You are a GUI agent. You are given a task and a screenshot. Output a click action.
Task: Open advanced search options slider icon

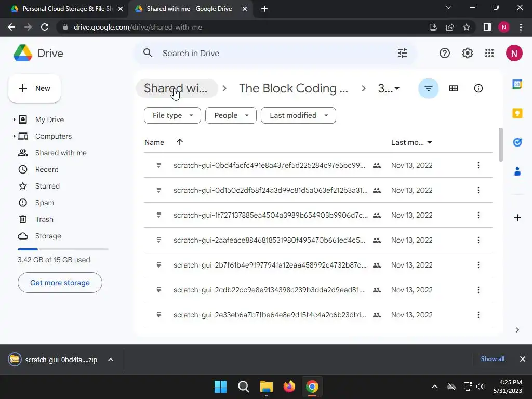coord(403,53)
